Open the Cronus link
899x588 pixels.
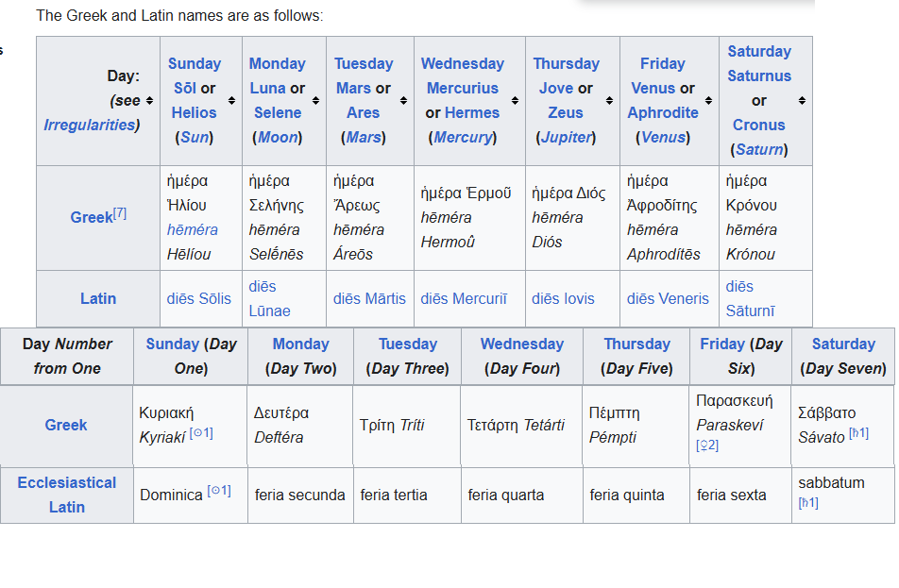(x=759, y=125)
